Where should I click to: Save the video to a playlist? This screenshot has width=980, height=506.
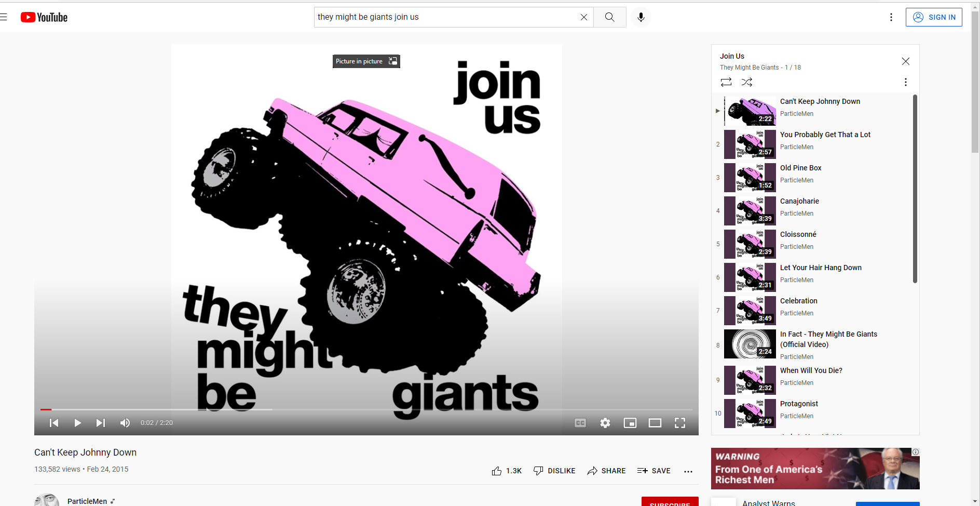(x=654, y=471)
